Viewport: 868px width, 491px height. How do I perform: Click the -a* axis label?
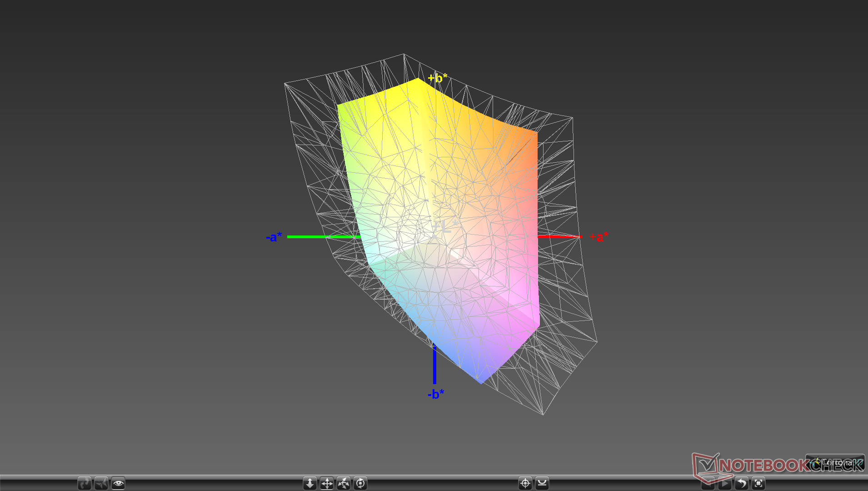click(274, 237)
